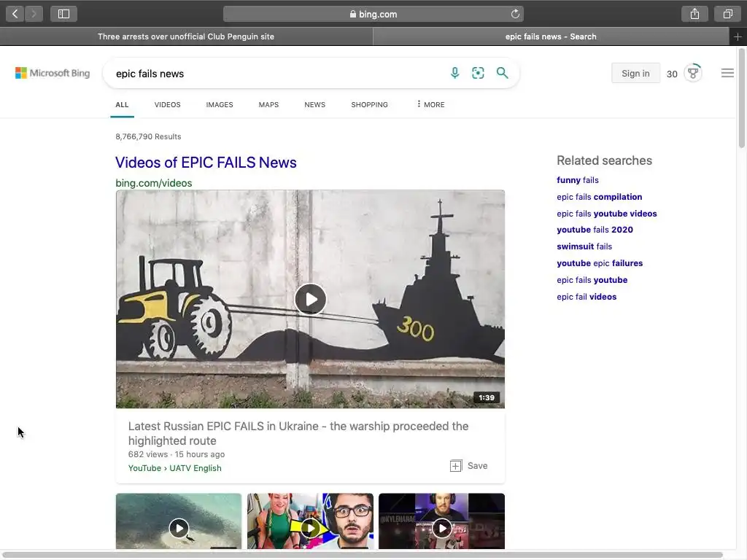Open the Bing hamburger menu

[727, 73]
